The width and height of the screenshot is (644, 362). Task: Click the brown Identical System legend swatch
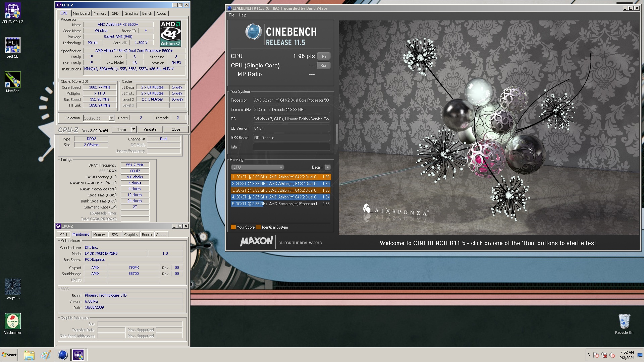pos(258,227)
